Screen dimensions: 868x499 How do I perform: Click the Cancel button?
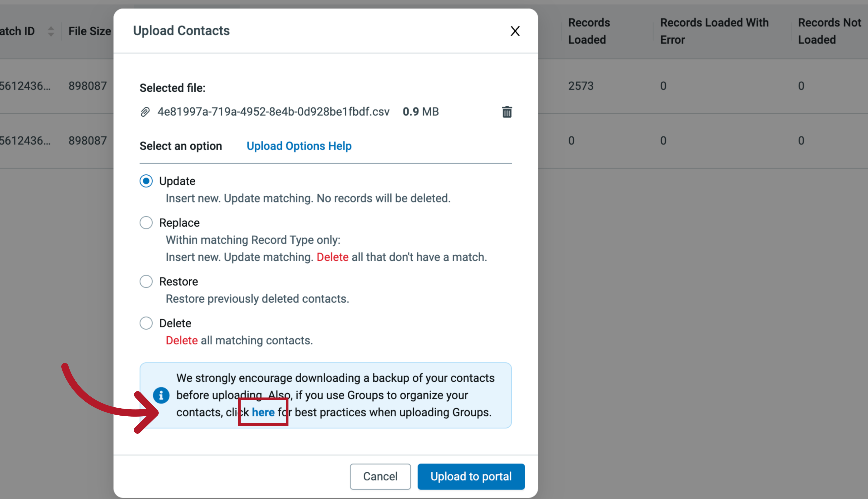point(380,476)
